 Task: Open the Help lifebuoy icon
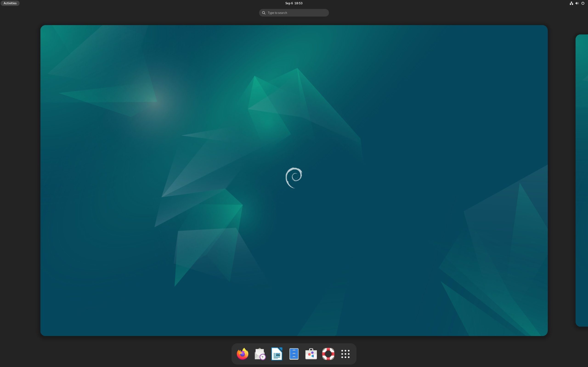tap(328, 354)
